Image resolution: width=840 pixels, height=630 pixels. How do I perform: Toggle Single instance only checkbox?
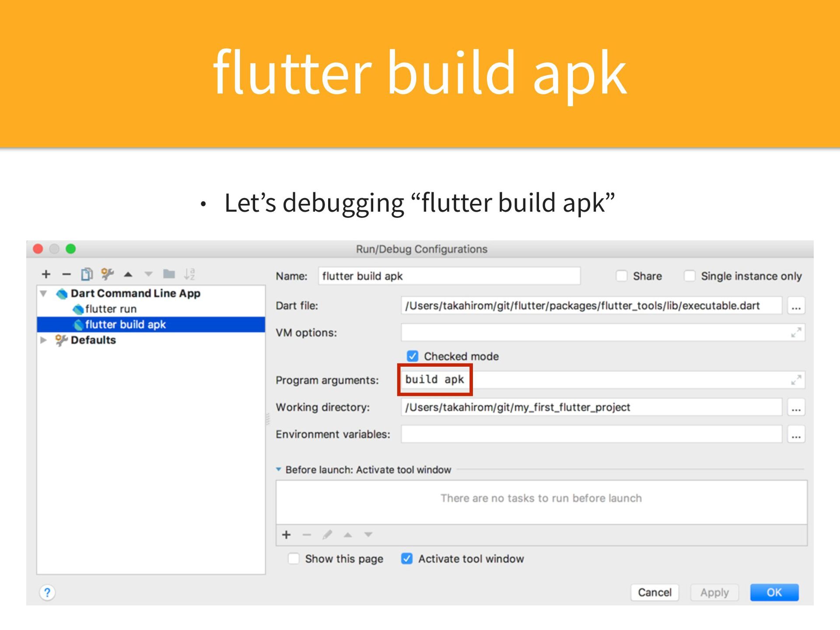(x=689, y=276)
